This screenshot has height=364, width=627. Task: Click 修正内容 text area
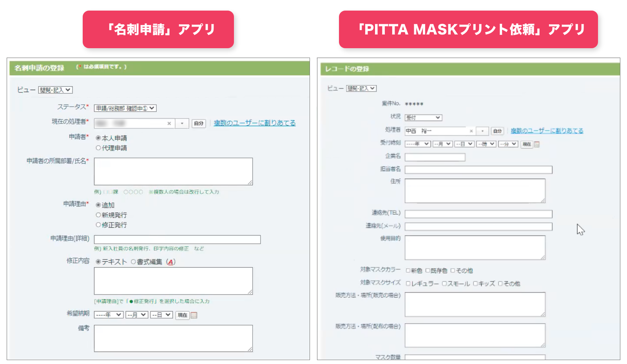pos(173,281)
